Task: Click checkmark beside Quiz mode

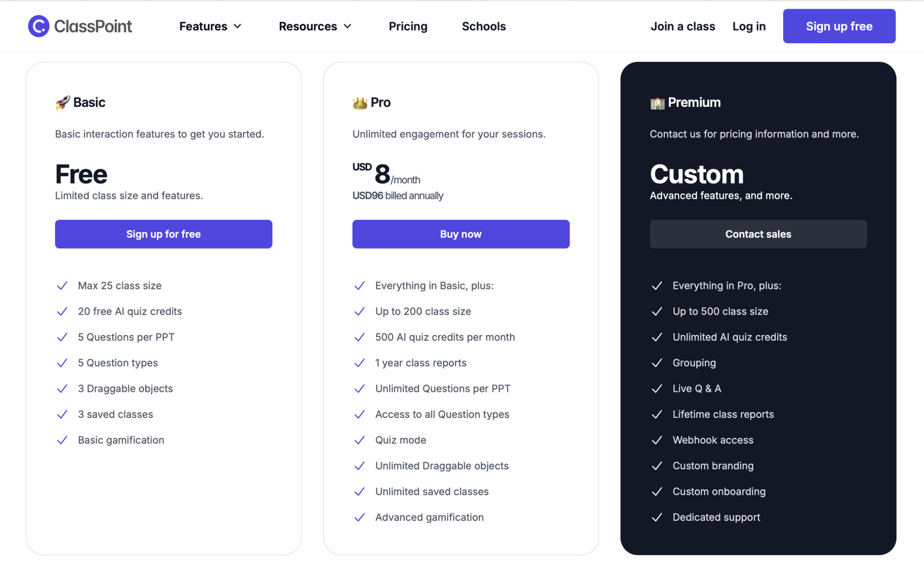Action: tap(359, 440)
